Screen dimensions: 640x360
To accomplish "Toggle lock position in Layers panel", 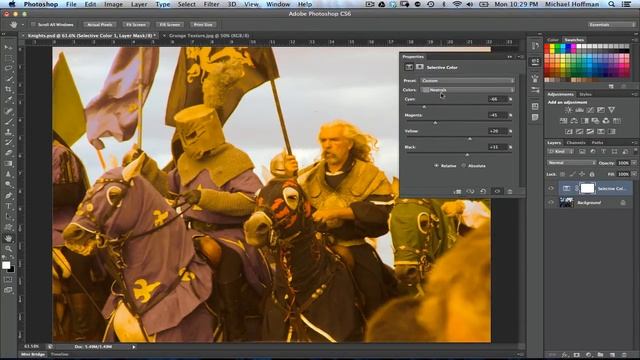I will click(582, 174).
